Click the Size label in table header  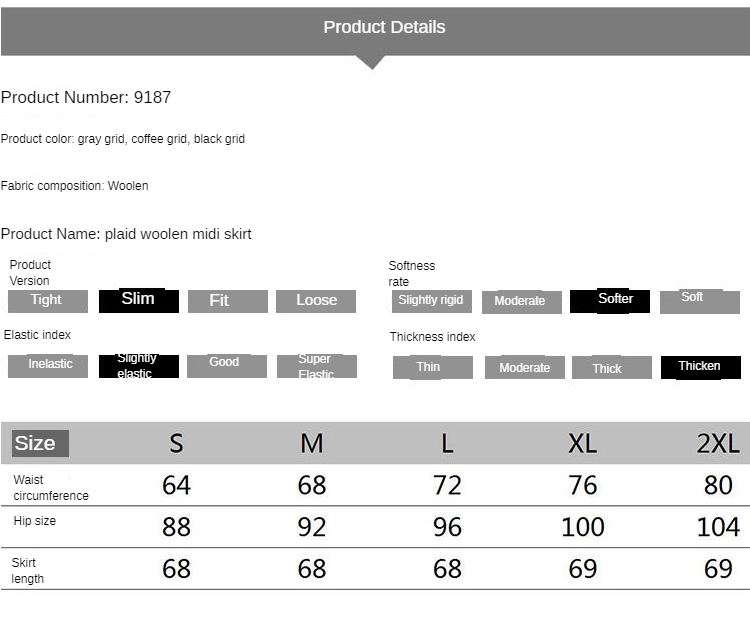[41, 443]
